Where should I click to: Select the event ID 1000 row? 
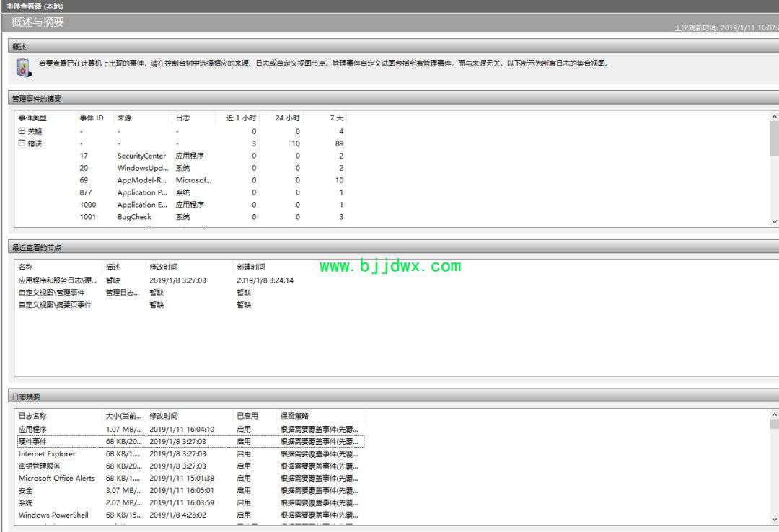tap(181, 205)
